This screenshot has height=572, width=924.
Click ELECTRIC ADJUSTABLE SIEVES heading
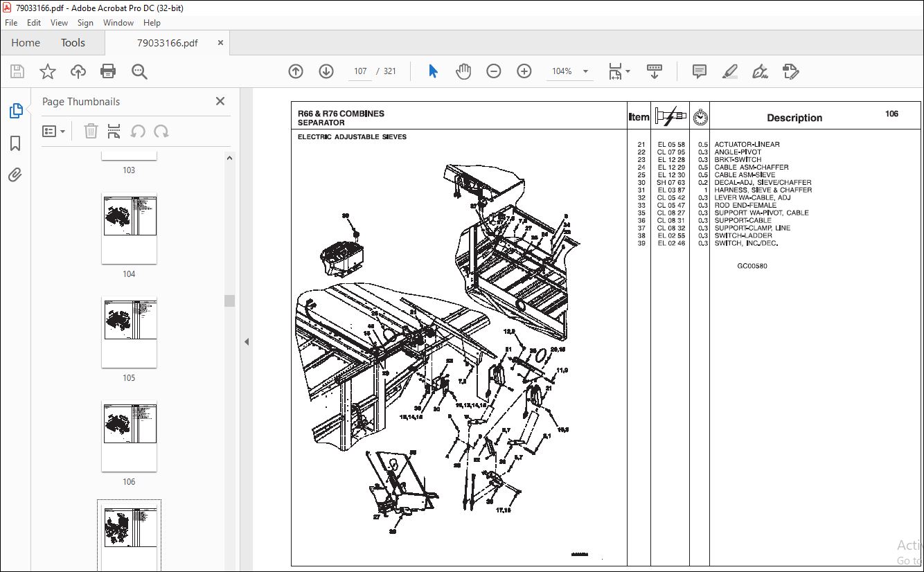coord(352,137)
